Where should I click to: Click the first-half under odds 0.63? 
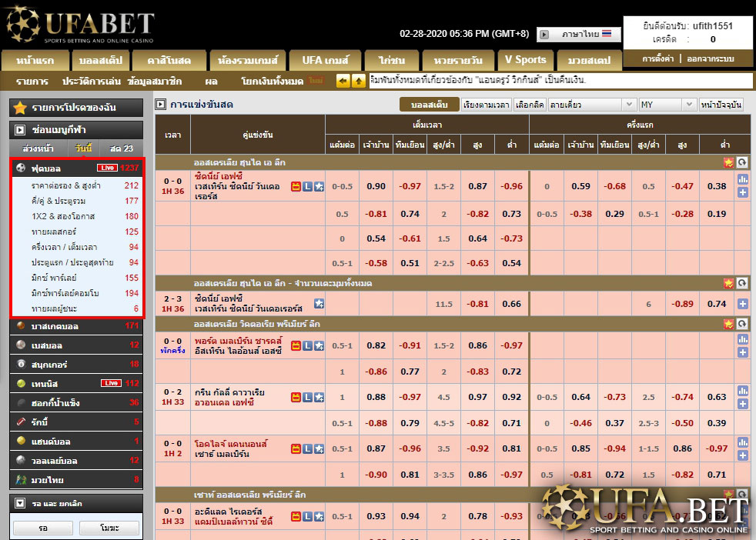[717, 397]
